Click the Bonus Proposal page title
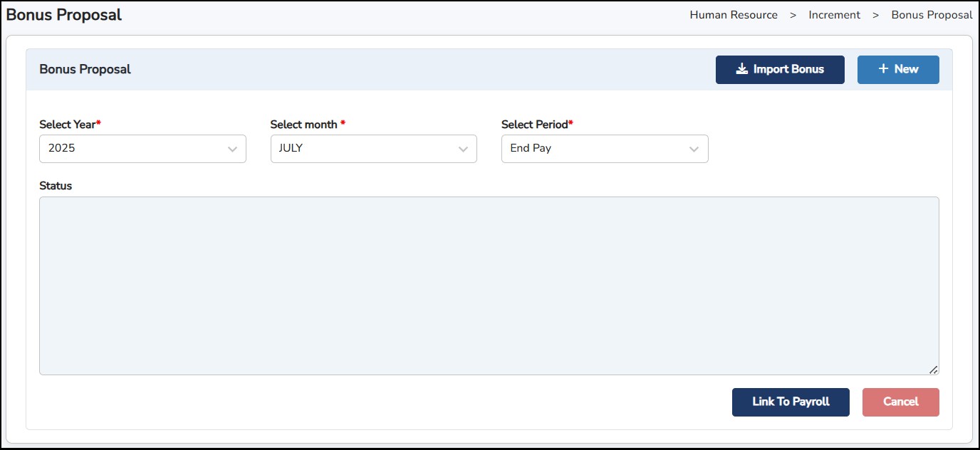This screenshot has width=980, height=450. pyautogui.click(x=64, y=15)
